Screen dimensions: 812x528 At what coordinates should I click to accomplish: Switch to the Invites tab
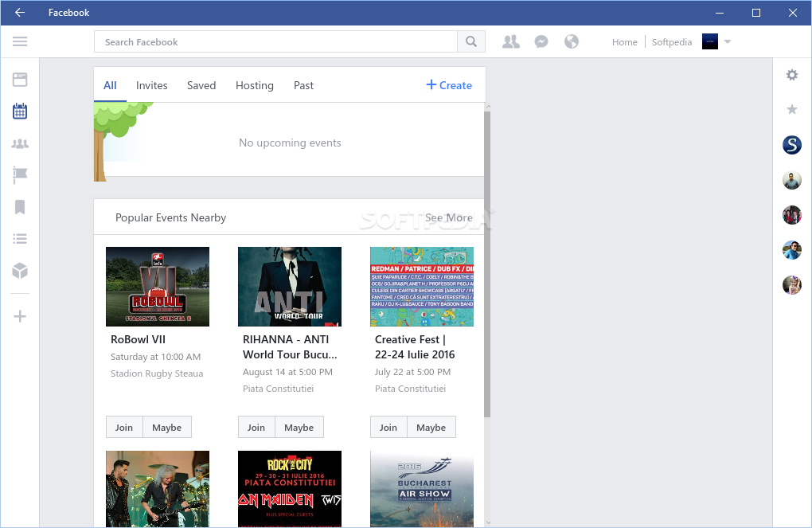[152, 85]
